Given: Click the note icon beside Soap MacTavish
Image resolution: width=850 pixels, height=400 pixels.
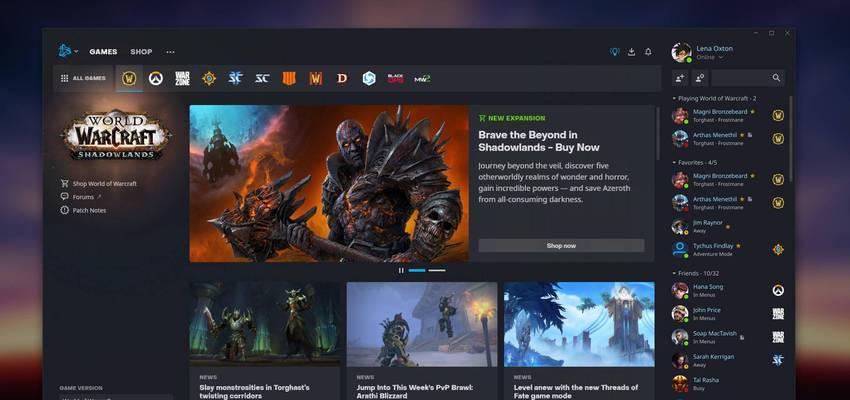Looking at the screenshot, I should point(742,337).
